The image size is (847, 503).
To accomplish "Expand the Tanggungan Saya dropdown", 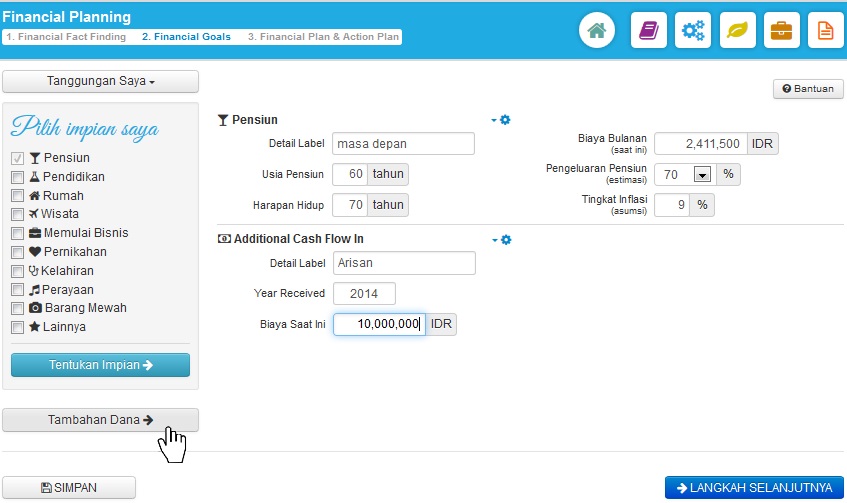I will (101, 81).
